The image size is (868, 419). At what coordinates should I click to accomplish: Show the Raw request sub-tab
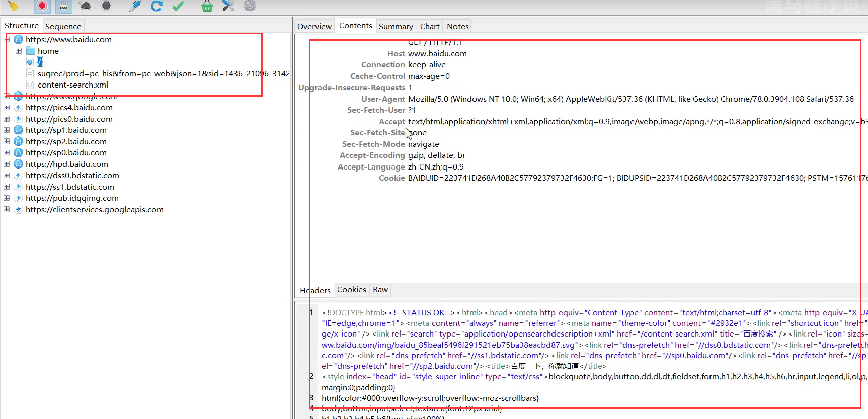pos(380,290)
